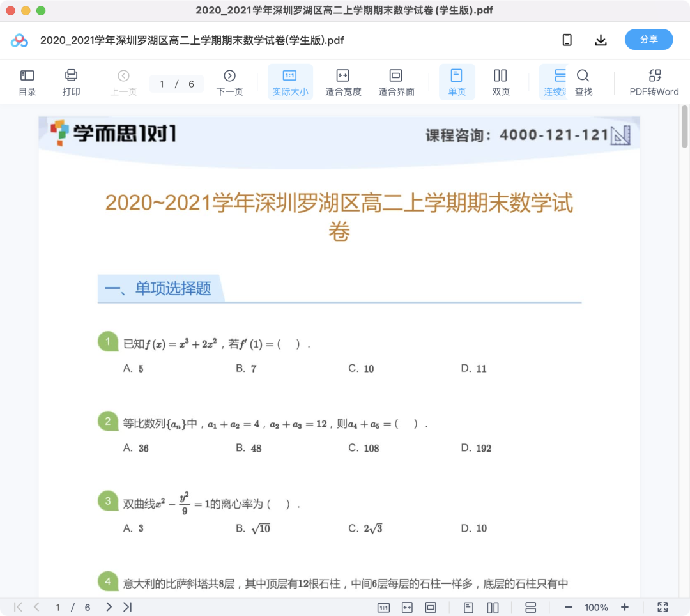Click the file name in the header bar
690x616 pixels.
(192, 40)
